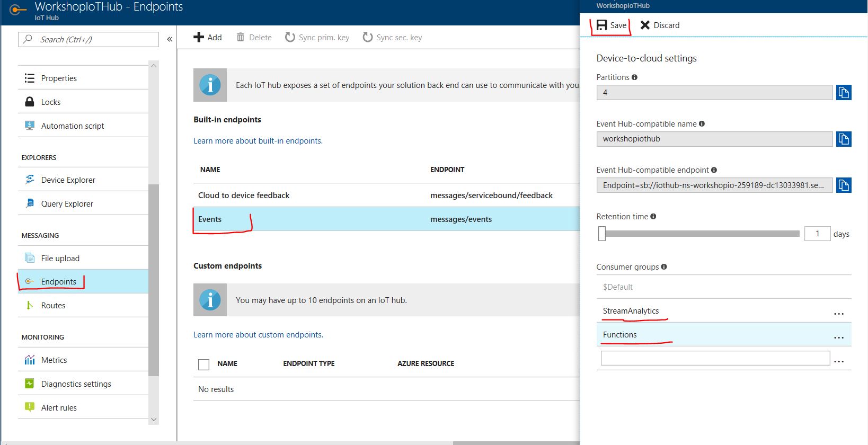868x445 pixels.
Task: Click the Locks padlock icon
Action: pyautogui.click(x=30, y=101)
